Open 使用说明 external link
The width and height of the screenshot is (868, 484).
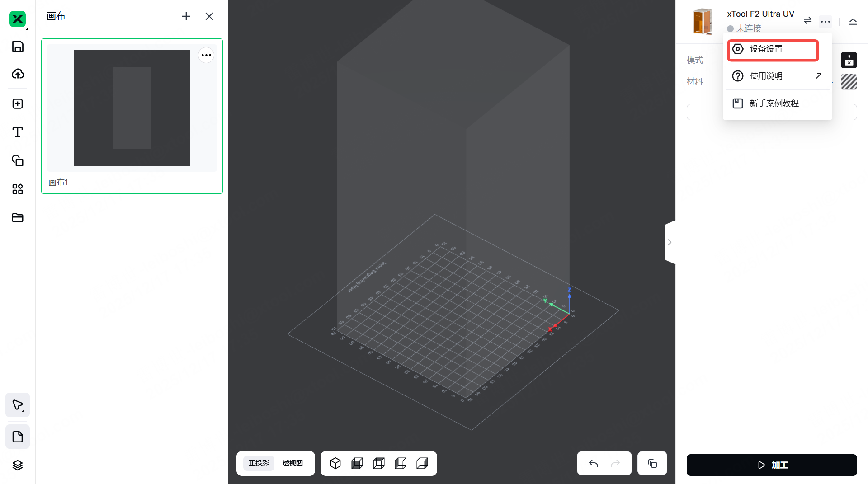tap(777, 76)
